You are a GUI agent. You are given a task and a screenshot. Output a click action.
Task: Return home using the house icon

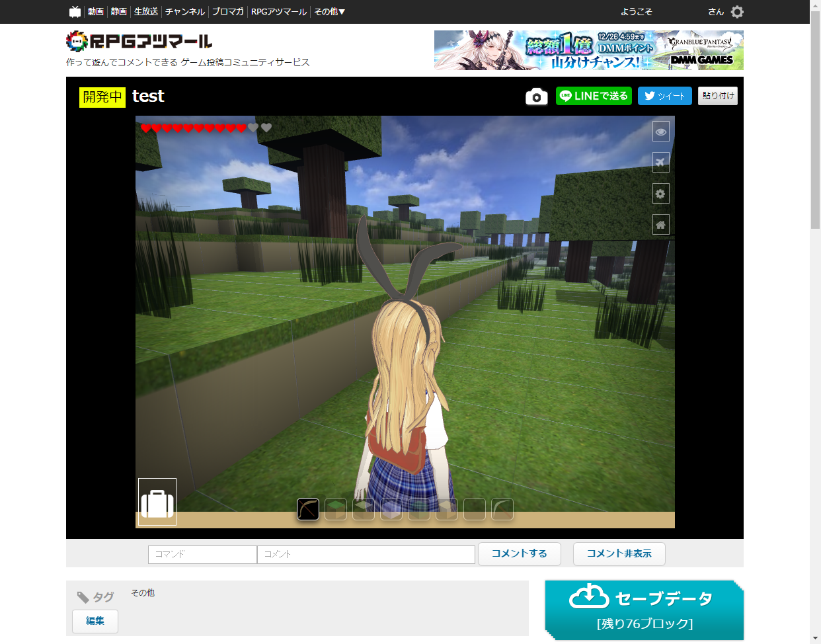pyautogui.click(x=660, y=224)
